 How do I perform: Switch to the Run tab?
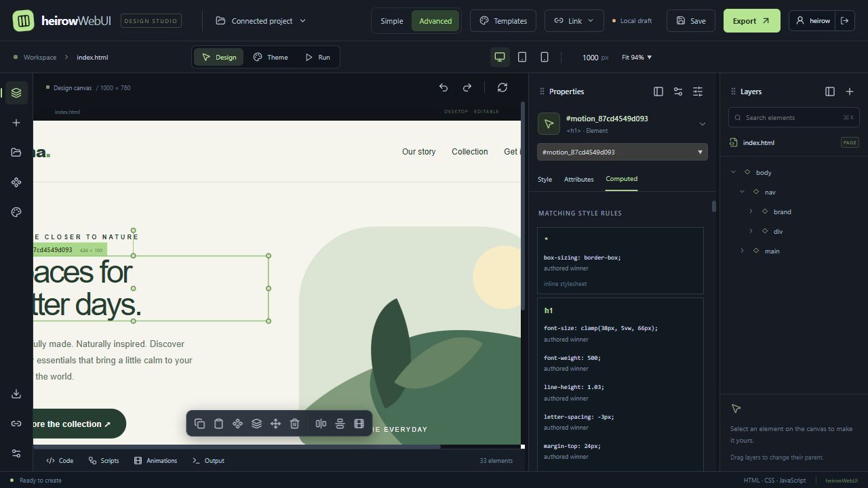click(317, 58)
